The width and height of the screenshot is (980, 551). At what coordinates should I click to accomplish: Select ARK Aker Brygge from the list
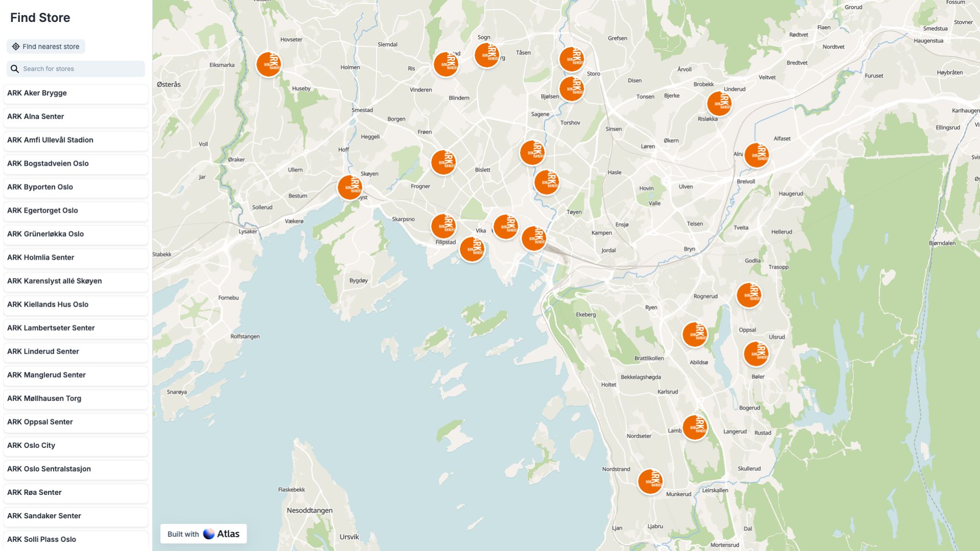(x=76, y=93)
